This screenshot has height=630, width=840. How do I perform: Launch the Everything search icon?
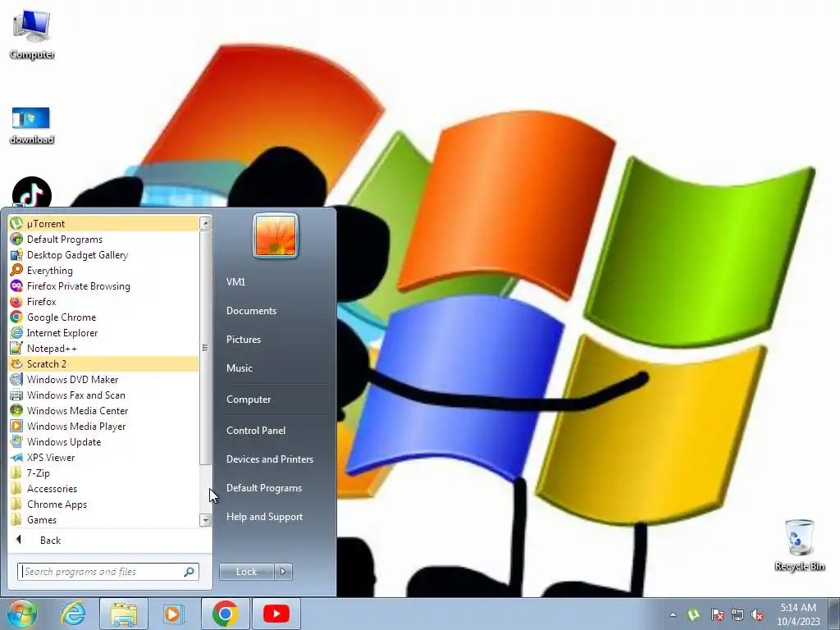[x=16, y=270]
